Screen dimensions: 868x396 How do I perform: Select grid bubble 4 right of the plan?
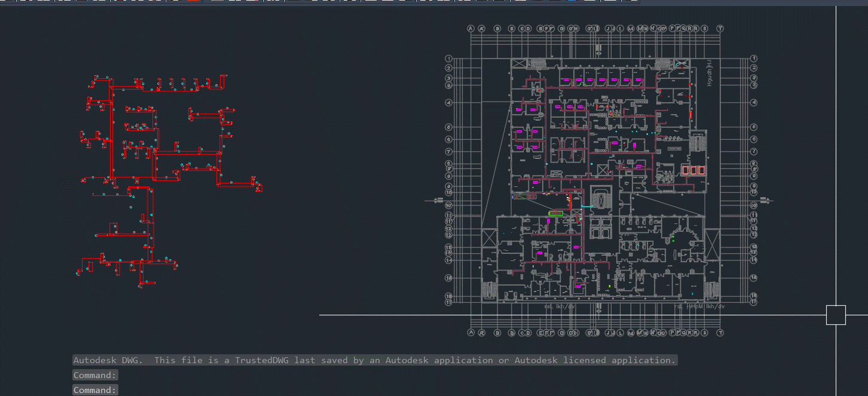coord(754,103)
